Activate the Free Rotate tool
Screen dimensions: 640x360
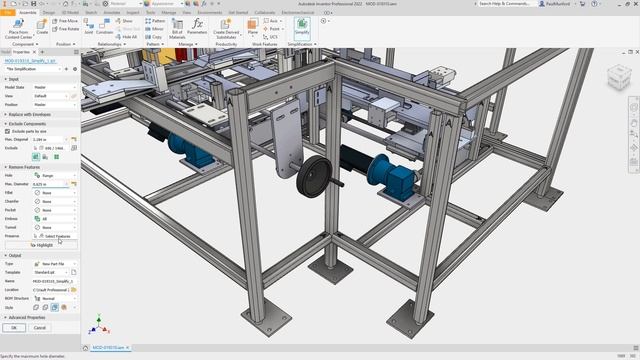coord(65,29)
